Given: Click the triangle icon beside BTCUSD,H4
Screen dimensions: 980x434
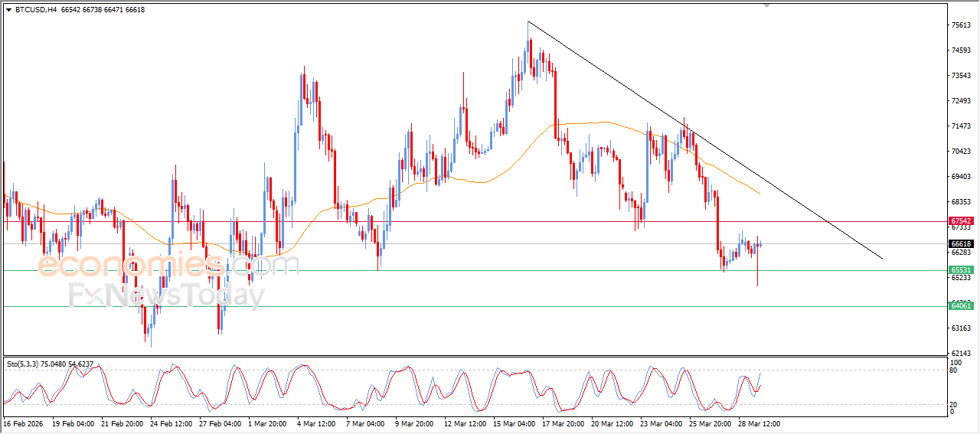Looking at the screenshot, I should click(x=9, y=10).
